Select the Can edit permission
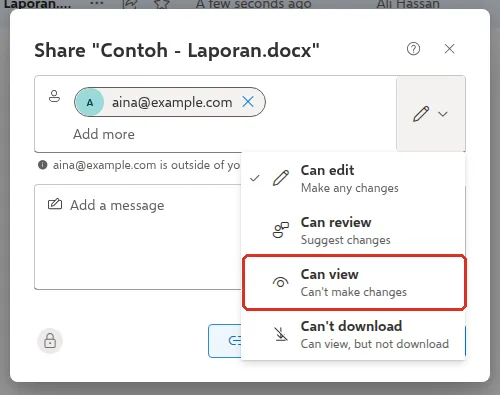The width and height of the screenshot is (500, 395). pyautogui.click(x=354, y=179)
